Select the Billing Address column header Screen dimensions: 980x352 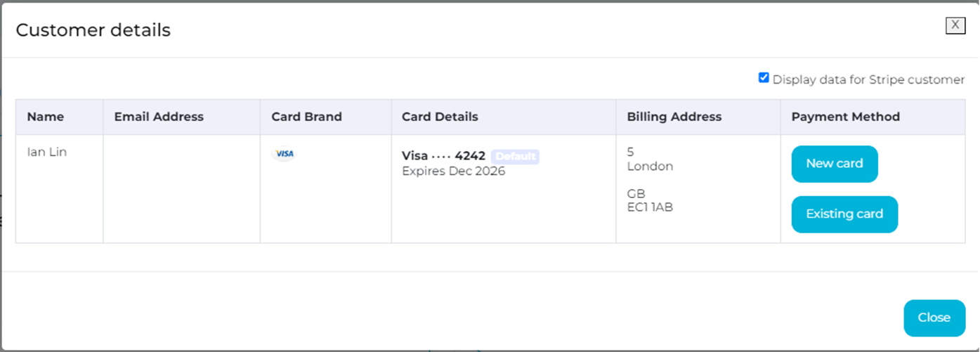point(674,117)
